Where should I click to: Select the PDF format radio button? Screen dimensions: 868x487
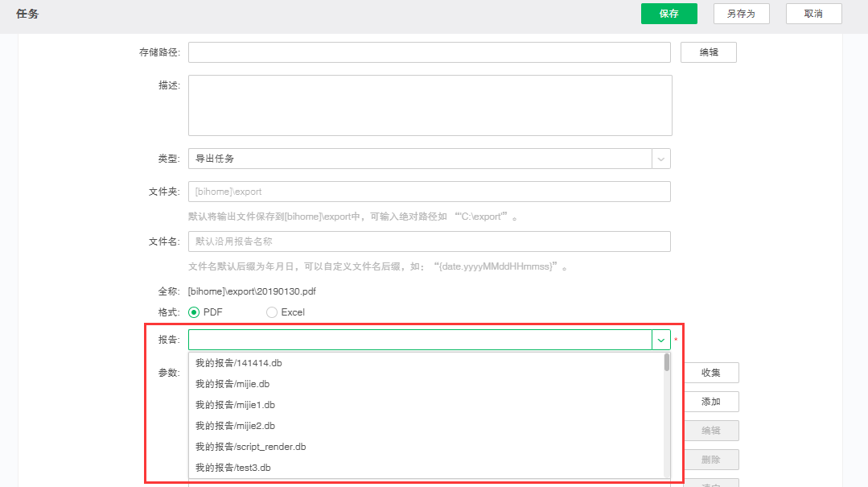click(x=194, y=312)
